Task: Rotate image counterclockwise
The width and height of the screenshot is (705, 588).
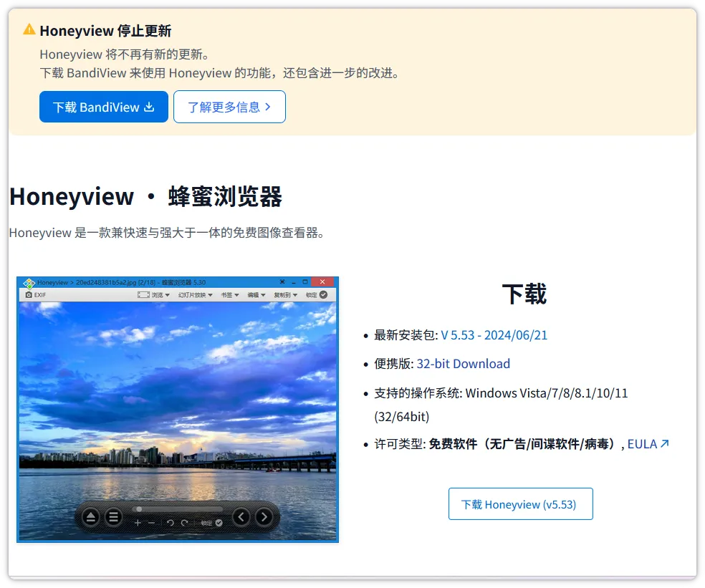Action: click(x=170, y=523)
